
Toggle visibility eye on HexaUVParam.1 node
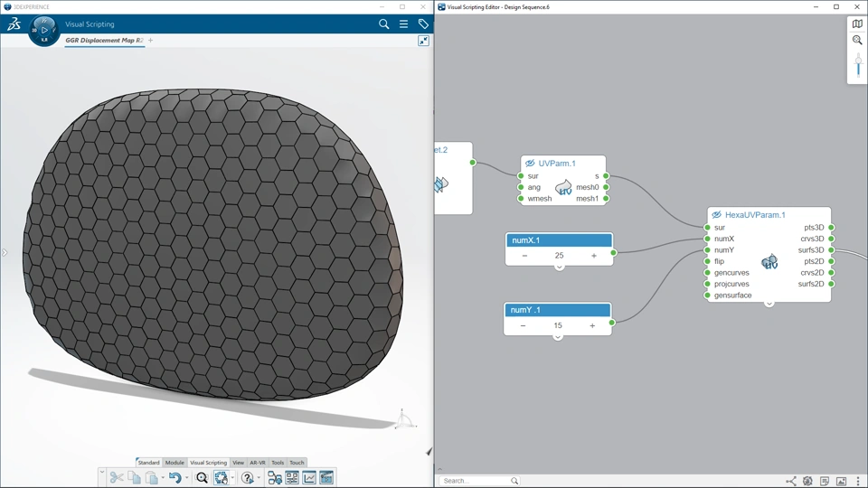click(x=716, y=215)
